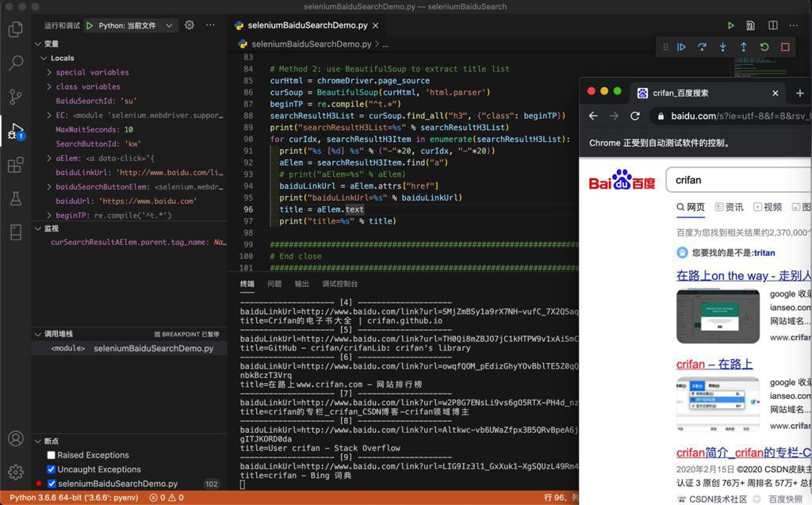812x505 pixels.
Task: Open the 在路上on the way search result
Action: click(744, 276)
